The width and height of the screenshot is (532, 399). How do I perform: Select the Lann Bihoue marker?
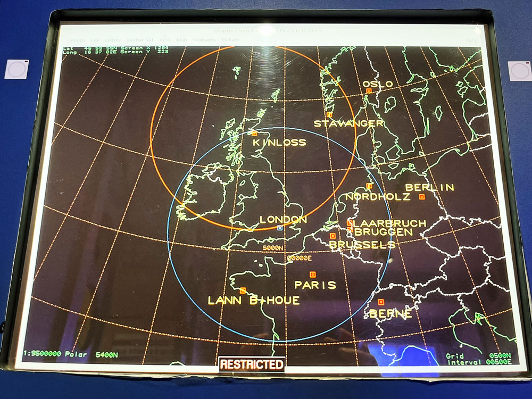point(243,290)
